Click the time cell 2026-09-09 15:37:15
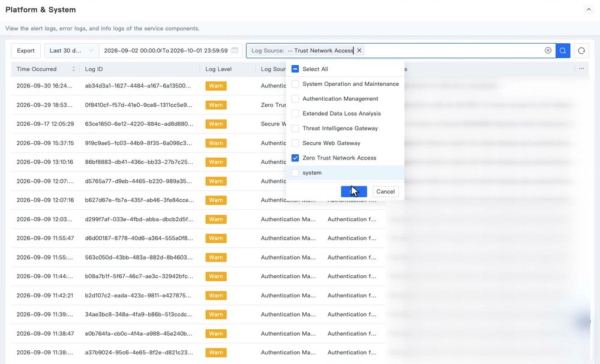The height and width of the screenshot is (364, 600). 45,143
